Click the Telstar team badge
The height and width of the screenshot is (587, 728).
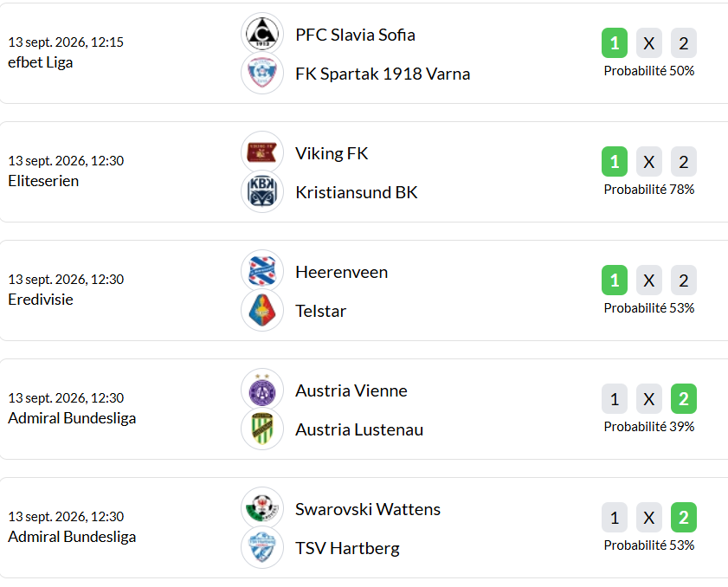click(262, 310)
